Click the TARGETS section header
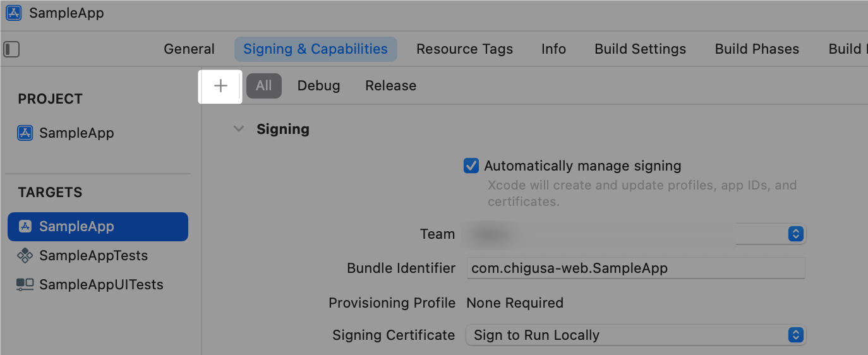 point(50,193)
